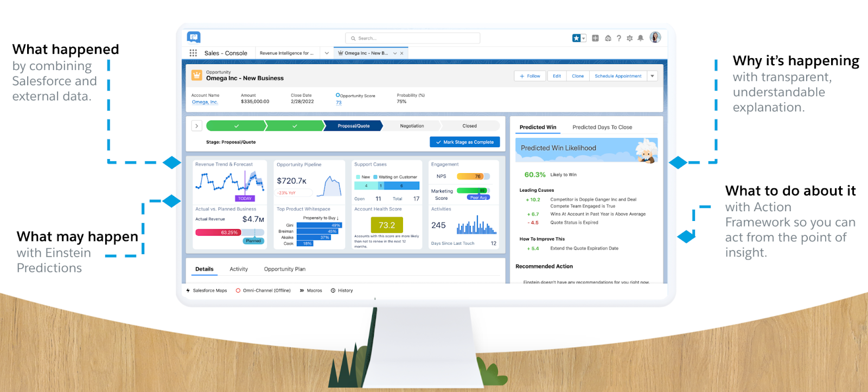Screen dimensions: 868x392
Task: Open the notifications bell
Action: coord(641,38)
